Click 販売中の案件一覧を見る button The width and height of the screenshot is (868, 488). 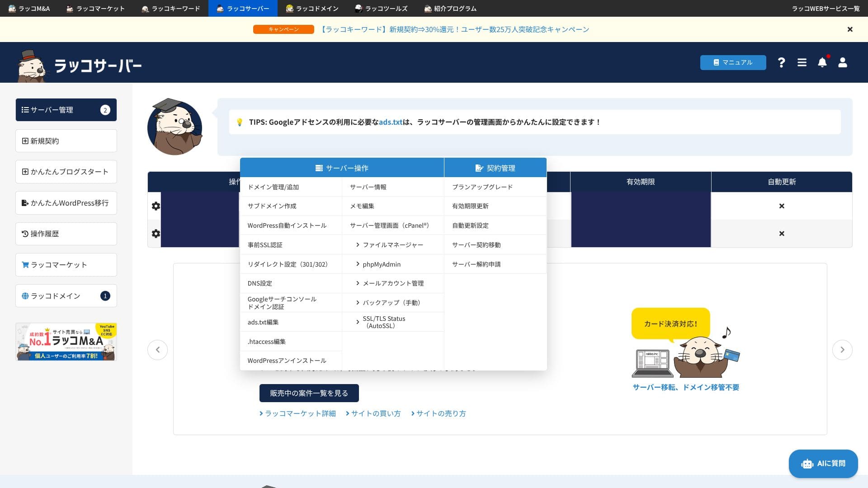click(x=309, y=393)
